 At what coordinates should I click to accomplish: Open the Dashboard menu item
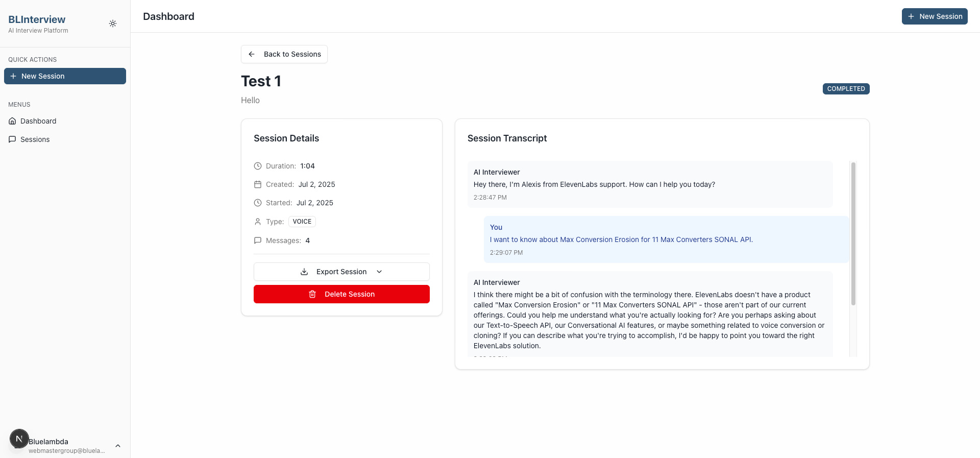click(38, 121)
